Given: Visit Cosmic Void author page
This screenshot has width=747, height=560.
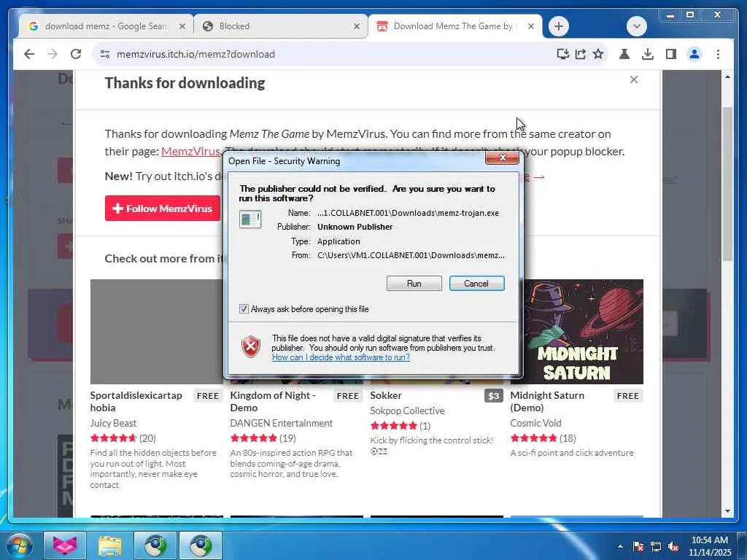Looking at the screenshot, I should point(536,423).
